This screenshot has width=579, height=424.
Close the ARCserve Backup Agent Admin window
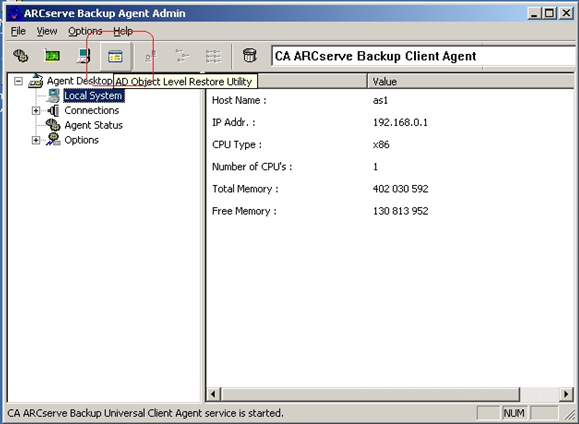(566, 14)
